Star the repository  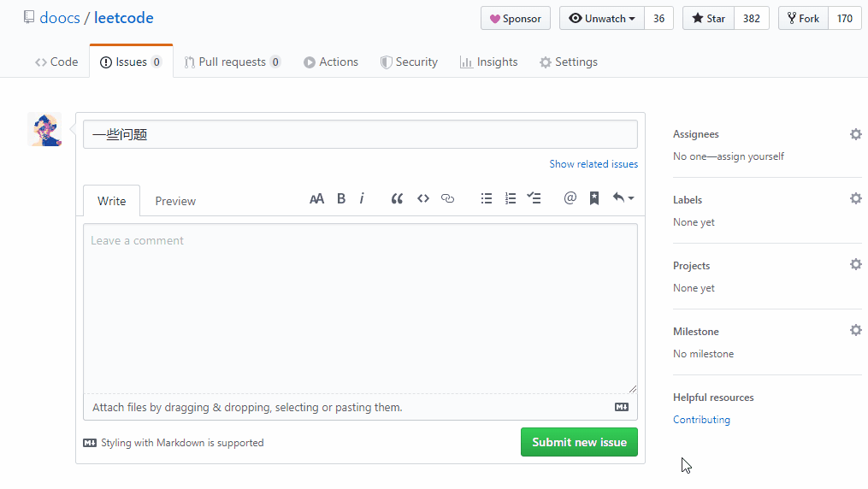coord(709,18)
